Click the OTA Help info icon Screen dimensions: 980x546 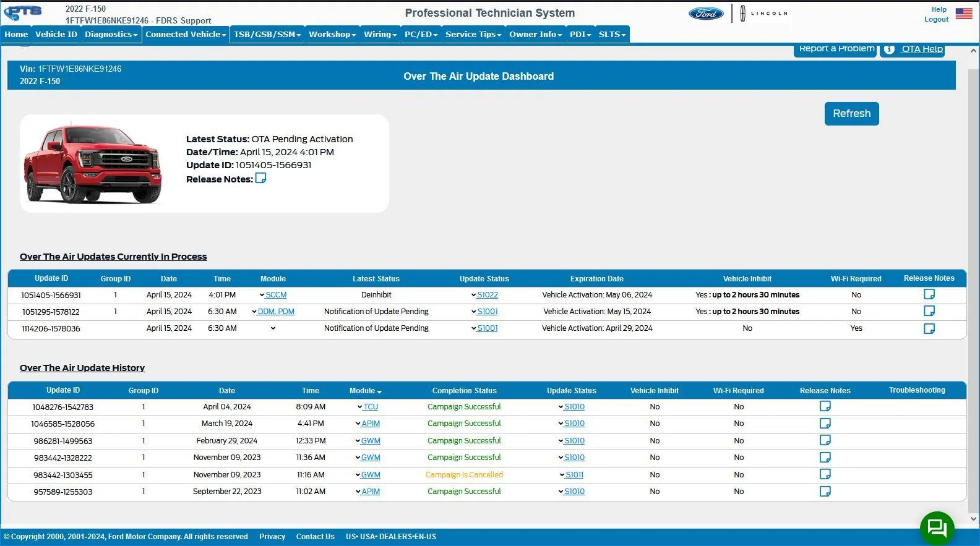(889, 49)
